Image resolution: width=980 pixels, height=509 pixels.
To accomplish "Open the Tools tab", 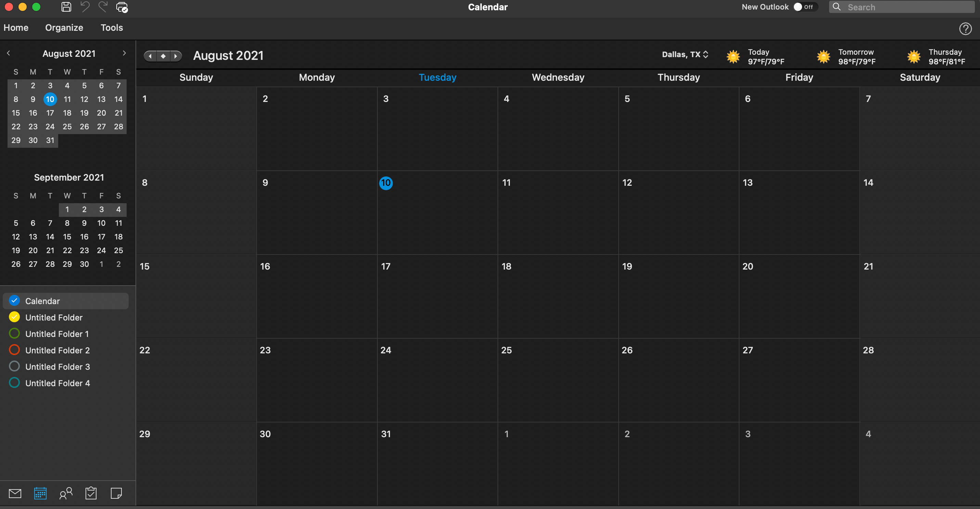I will click(112, 28).
